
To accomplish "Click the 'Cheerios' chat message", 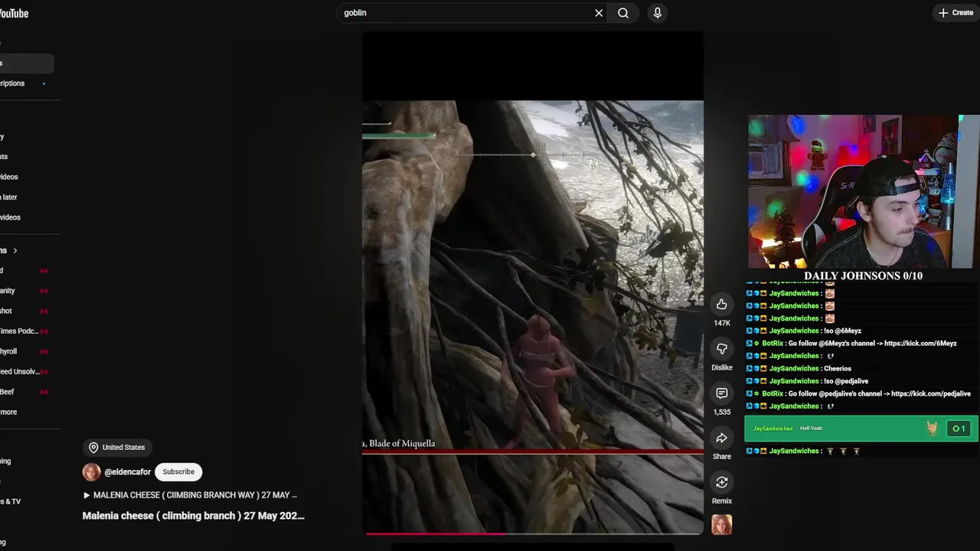I will (838, 369).
